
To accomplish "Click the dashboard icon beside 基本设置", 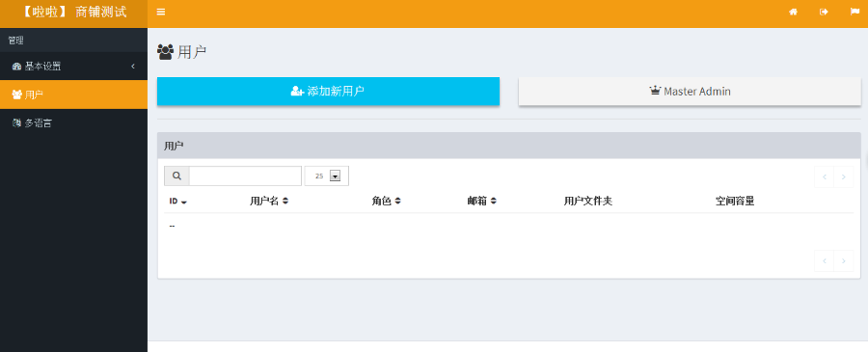I will pyautogui.click(x=16, y=67).
